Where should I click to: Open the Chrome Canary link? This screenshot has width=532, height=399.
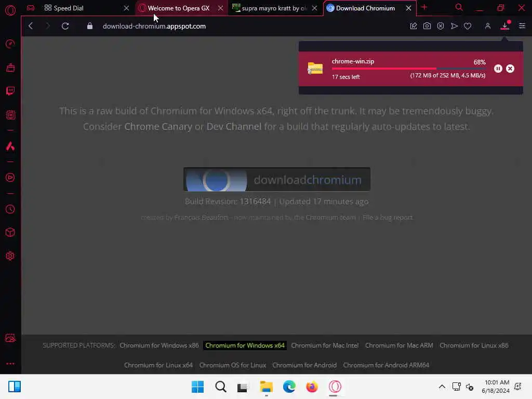point(158,127)
